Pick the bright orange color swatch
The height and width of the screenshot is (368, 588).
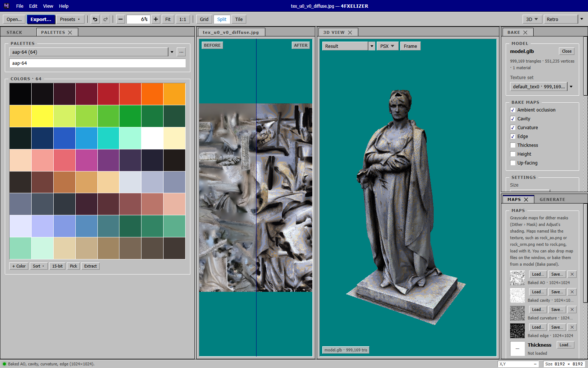point(152,94)
